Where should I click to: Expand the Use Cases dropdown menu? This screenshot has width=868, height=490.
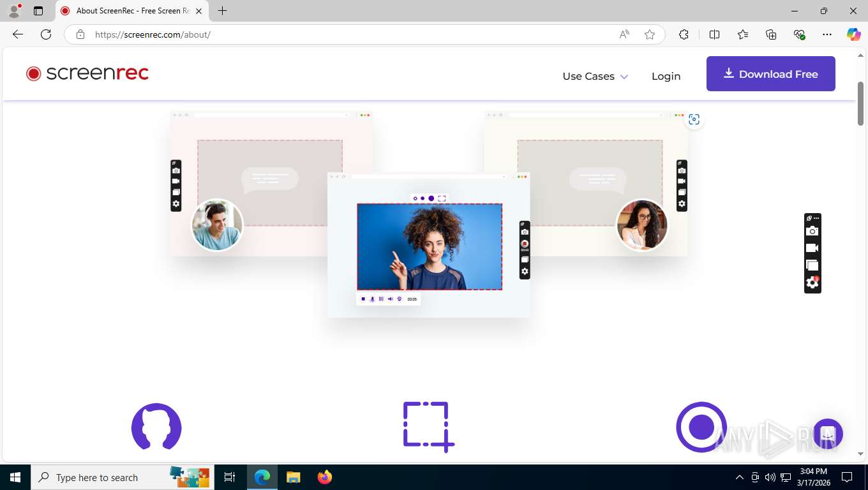click(595, 76)
